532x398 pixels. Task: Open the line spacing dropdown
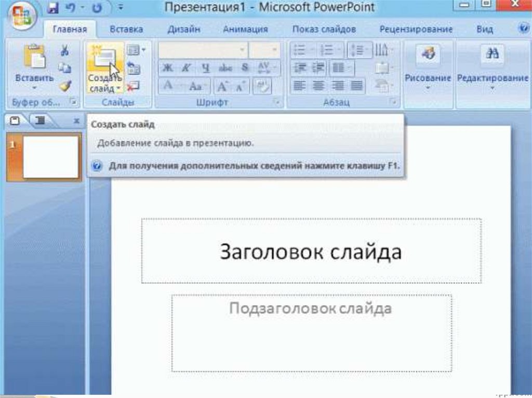point(360,50)
